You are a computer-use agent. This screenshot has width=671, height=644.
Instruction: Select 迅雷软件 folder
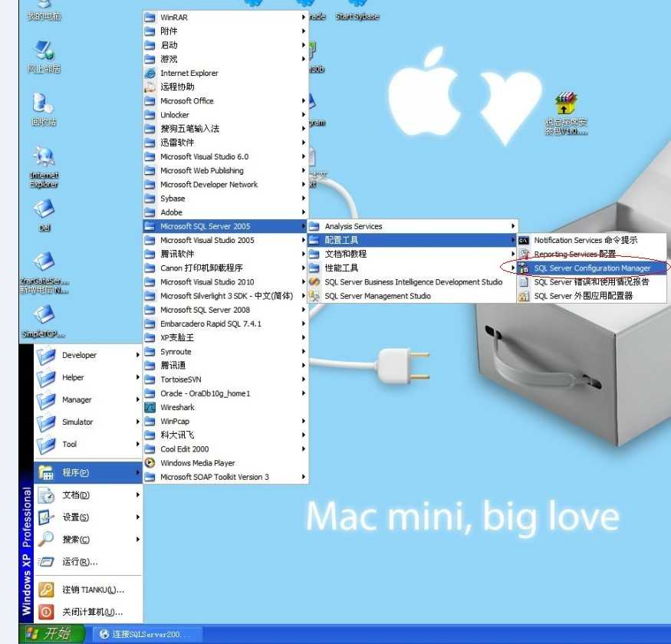[225, 143]
